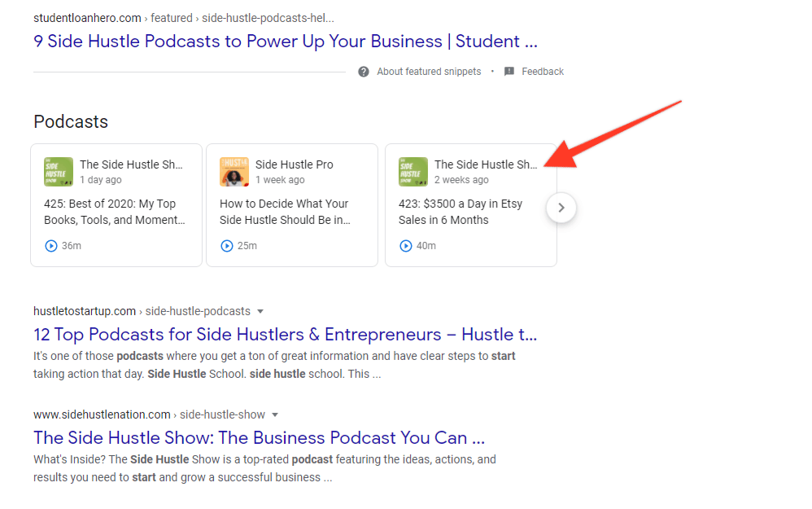This screenshot has height=509, width=812.
Task: Click www.sidehustlenation.com breadcrumb URL
Action: point(149,415)
